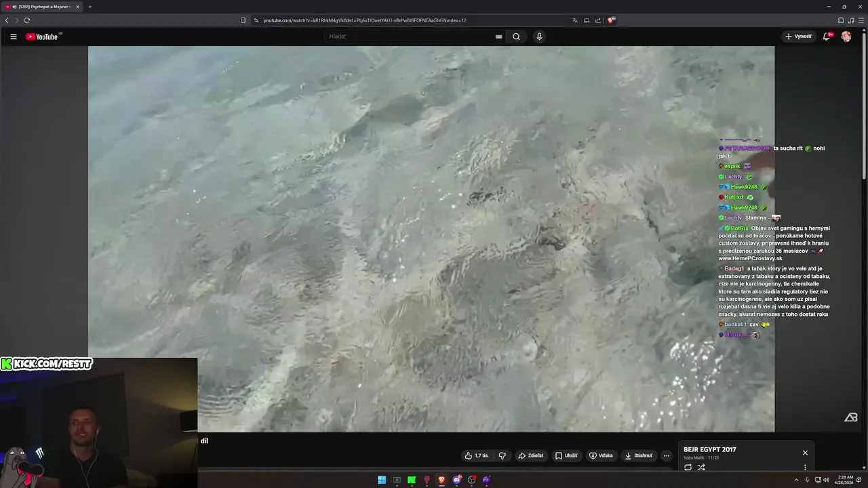Toggle playlist shuffle button

coord(701,467)
